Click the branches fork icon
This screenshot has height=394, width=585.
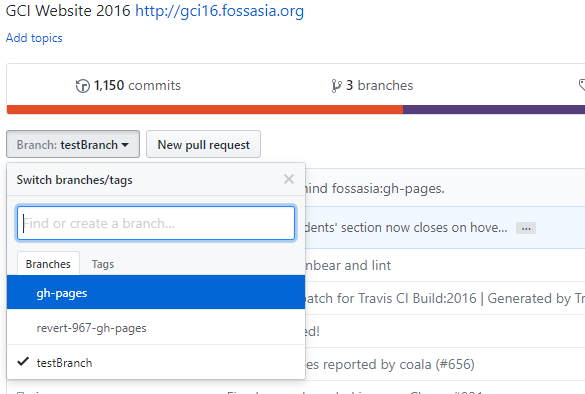coord(336,86)
